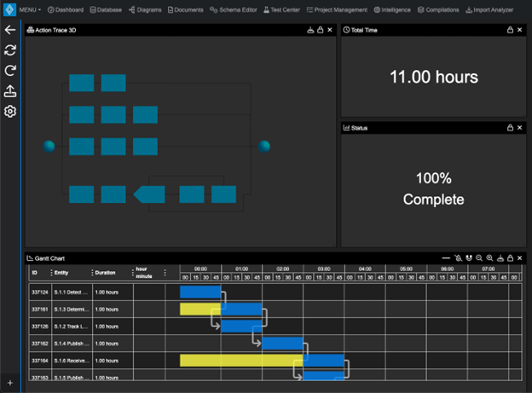Switch to Test Center
This screenshot has height=393, width=532.
coord(281,10)
